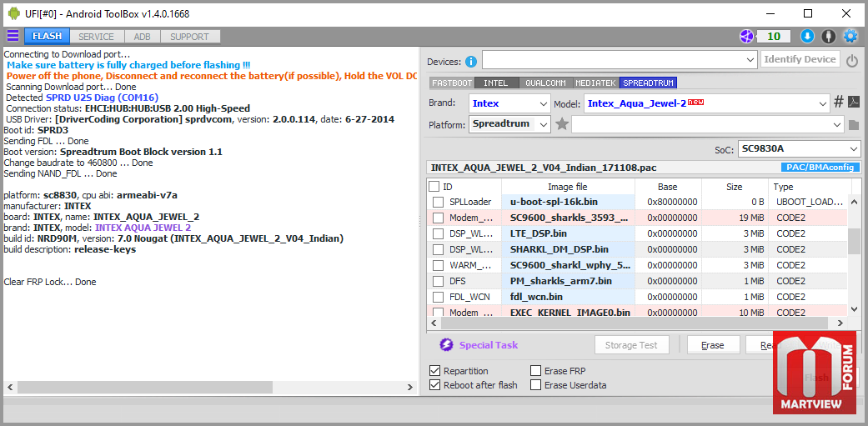
Task: Click the black dongle info icon
Action: (x=828, y=37)
